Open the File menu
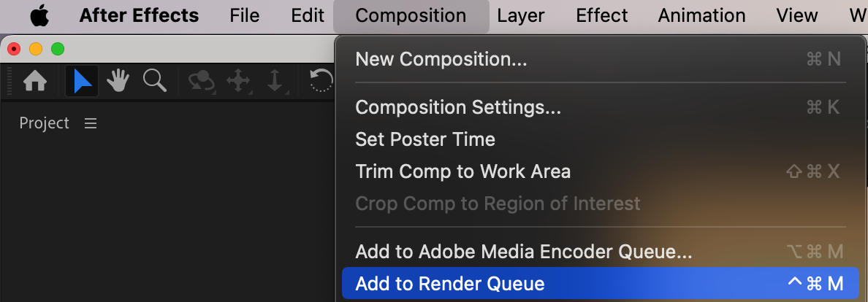Image resolution: width=868 pixels, height=302 pixels. click(244, 15)
